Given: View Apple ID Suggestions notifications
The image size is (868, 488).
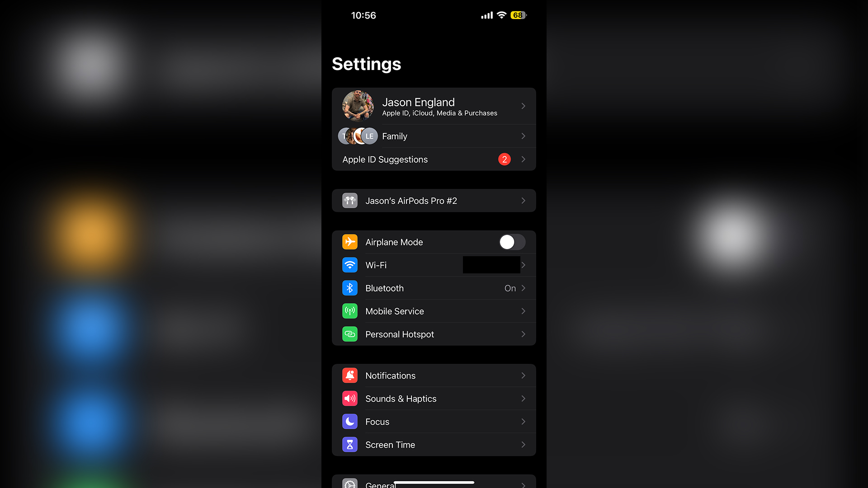Looking at the screenshot, I should (434, 159).
